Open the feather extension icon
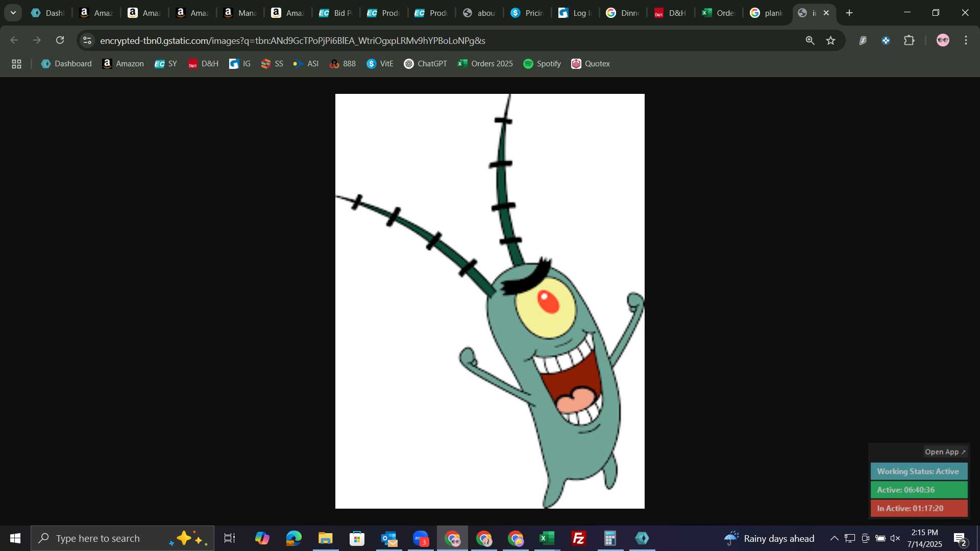 863,40
